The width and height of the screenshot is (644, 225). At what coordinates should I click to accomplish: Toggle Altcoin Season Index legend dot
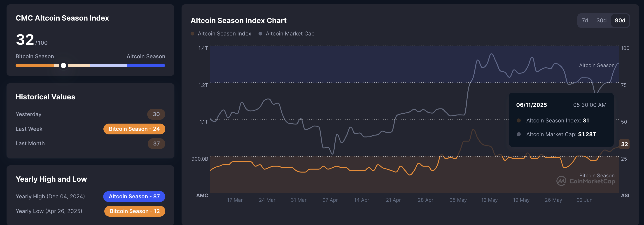coord(192,34)
